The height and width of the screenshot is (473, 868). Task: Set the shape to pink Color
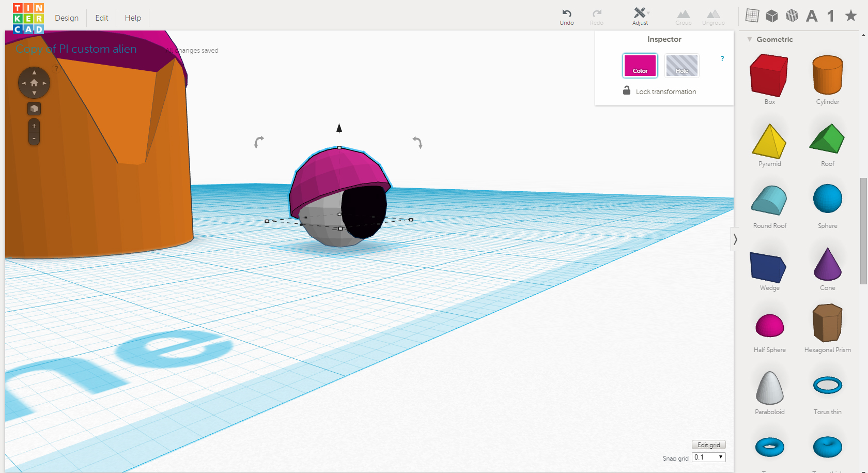pos(640,66)
